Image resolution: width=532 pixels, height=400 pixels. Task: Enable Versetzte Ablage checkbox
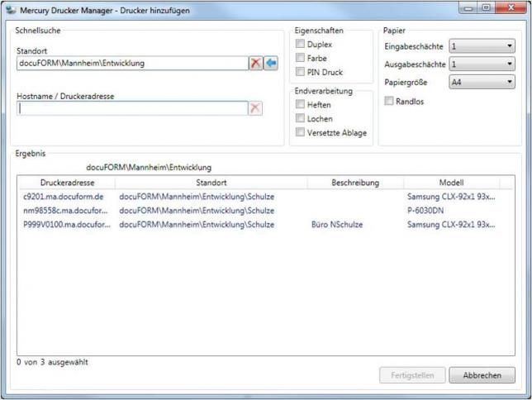(x=301, y=132)
